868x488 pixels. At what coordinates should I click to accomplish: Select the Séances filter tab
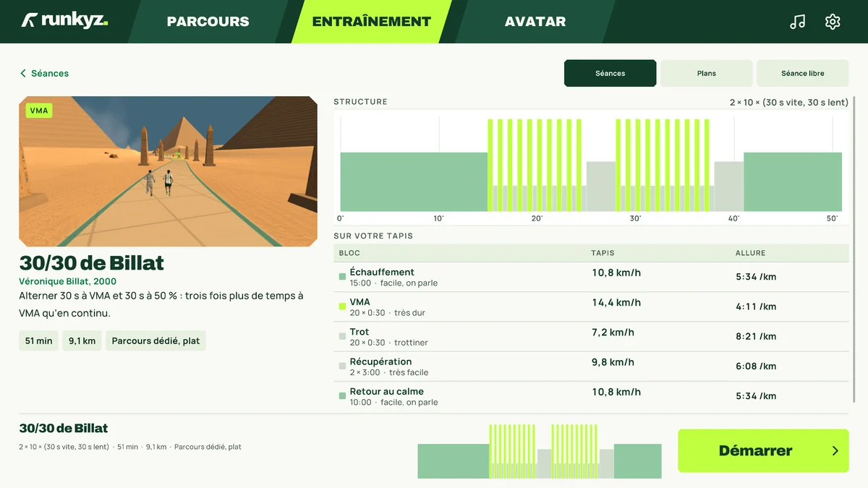610,73
